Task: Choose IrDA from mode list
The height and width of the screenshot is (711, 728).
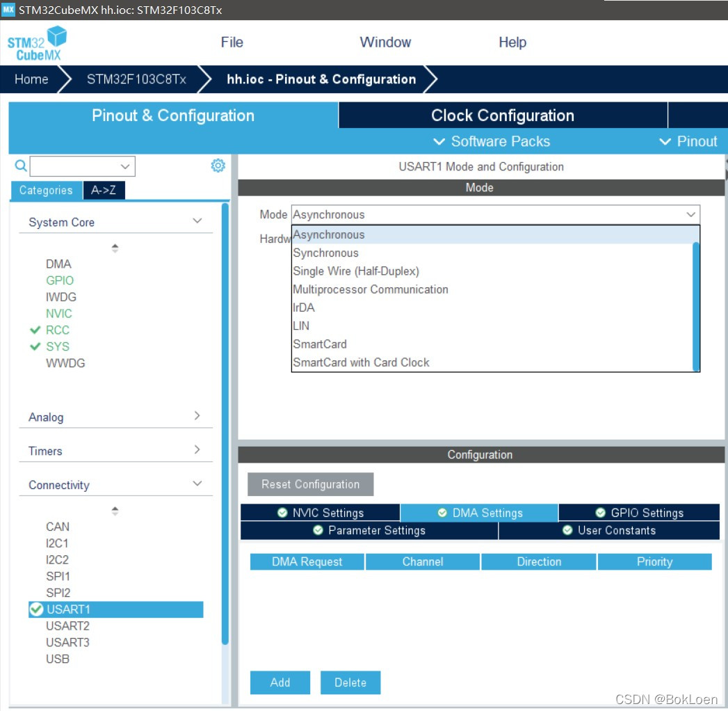Action: pos(492,307)
